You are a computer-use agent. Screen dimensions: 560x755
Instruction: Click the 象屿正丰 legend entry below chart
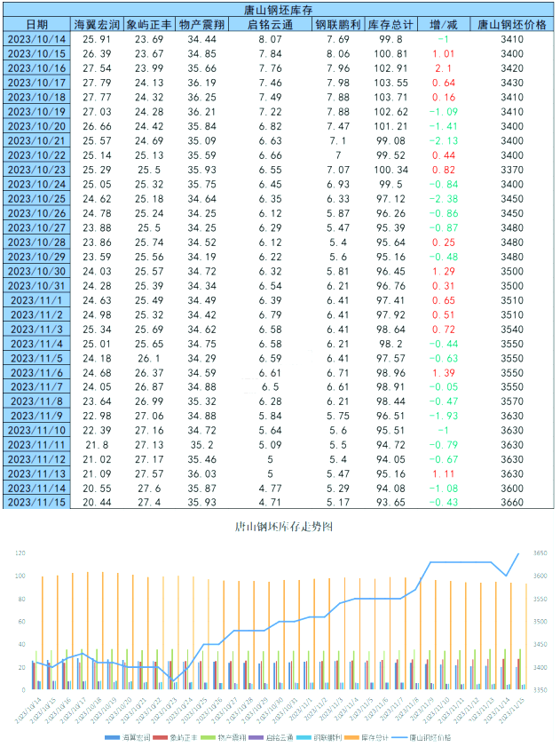[x=176, y=737]
